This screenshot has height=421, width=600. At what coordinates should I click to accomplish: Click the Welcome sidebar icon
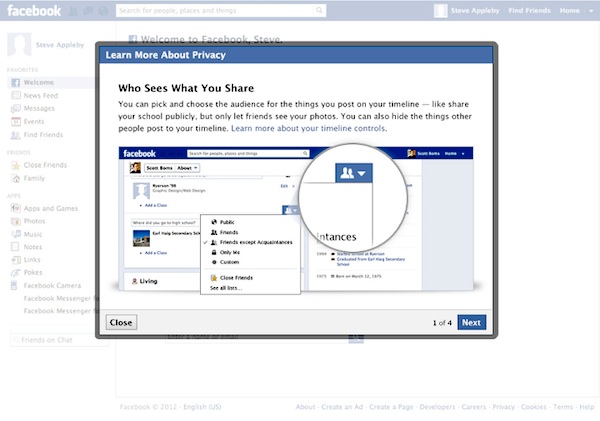tap(16, 82)
